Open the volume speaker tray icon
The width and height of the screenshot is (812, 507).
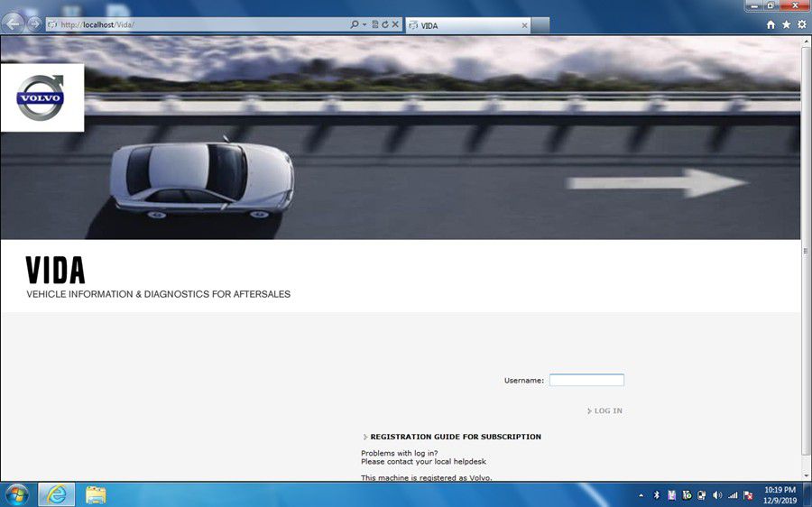[717, 494]
